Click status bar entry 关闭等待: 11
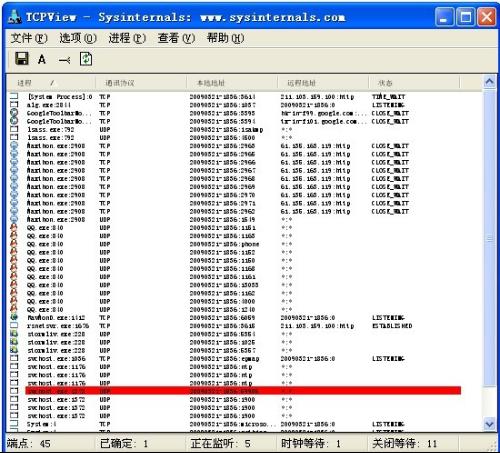Image resolution: width=500 pixels, height=453 pixels. pyautogui.click(x=405, y=444)
